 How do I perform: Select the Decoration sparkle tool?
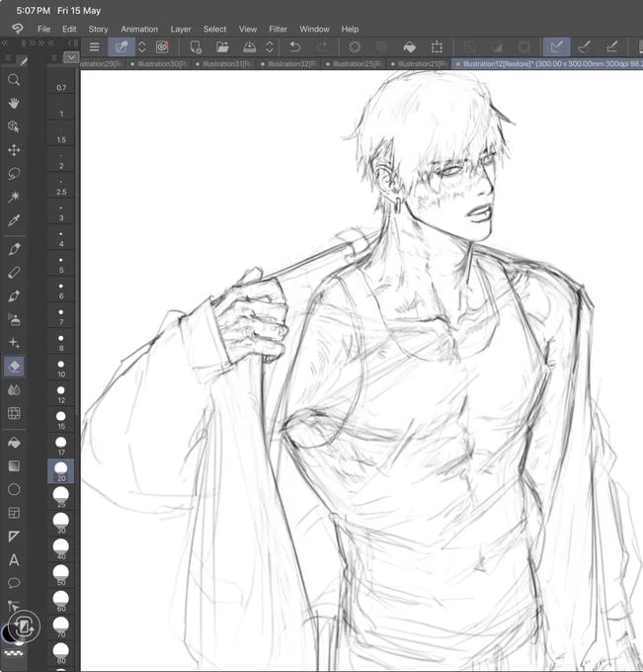coord(14,343)
